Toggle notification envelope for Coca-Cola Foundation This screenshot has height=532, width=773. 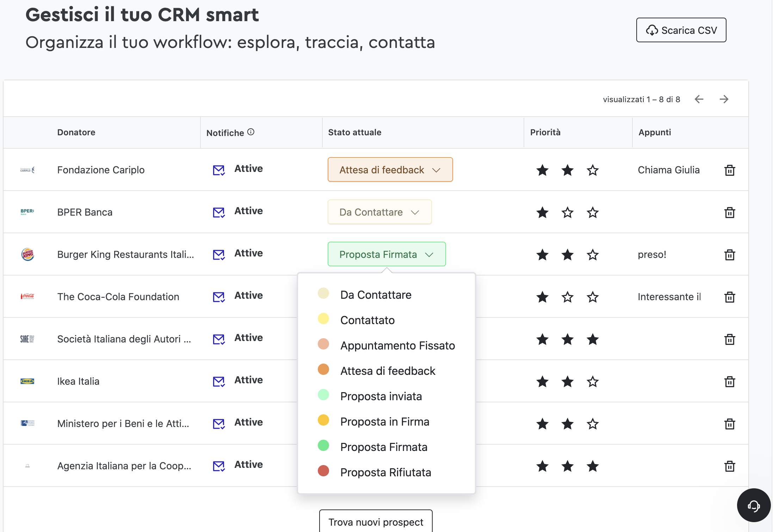[219, 297]
